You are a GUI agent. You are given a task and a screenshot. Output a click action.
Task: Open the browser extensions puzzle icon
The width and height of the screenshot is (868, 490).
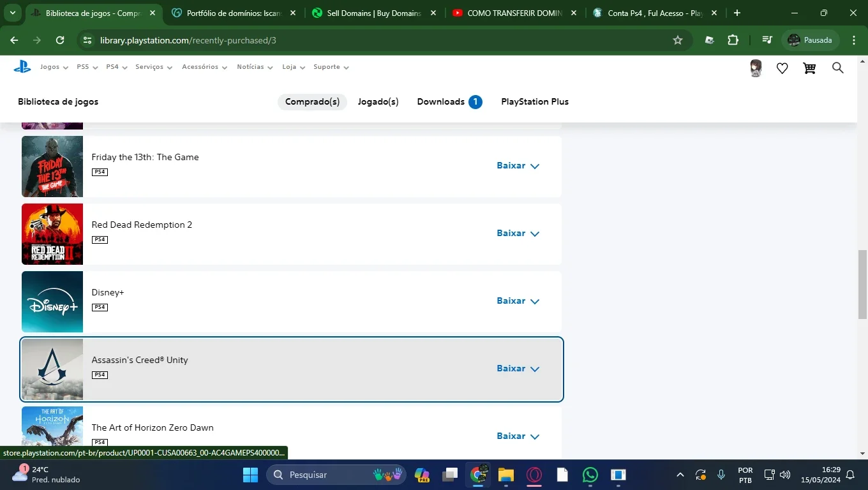(x=733, y=40)
